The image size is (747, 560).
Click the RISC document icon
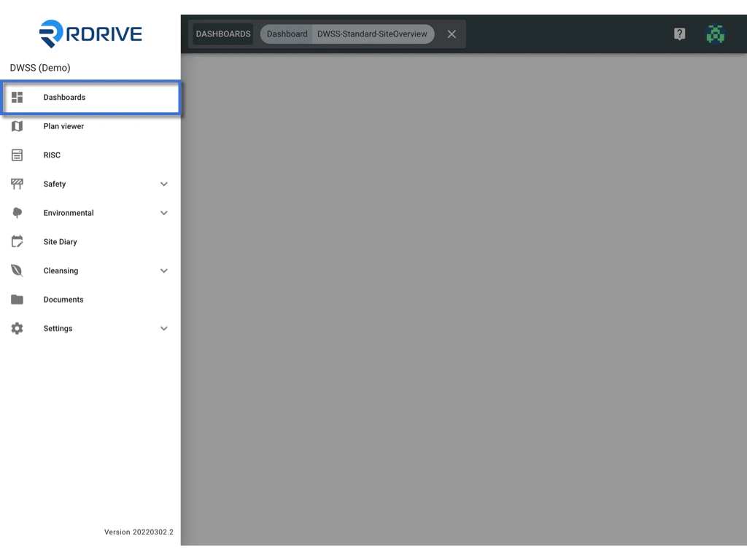coord(17,155)
